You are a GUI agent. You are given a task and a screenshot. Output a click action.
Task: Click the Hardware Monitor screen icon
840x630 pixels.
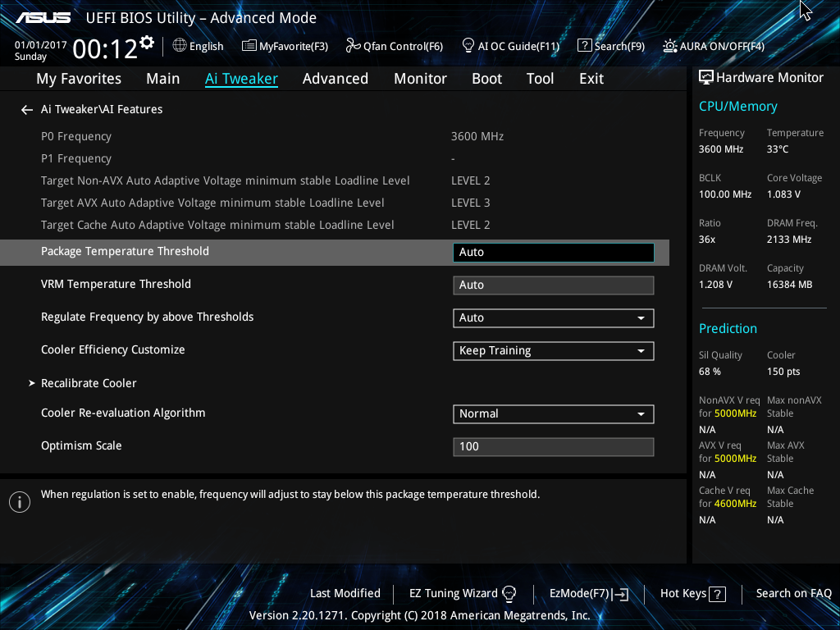(x=706, y=78)
